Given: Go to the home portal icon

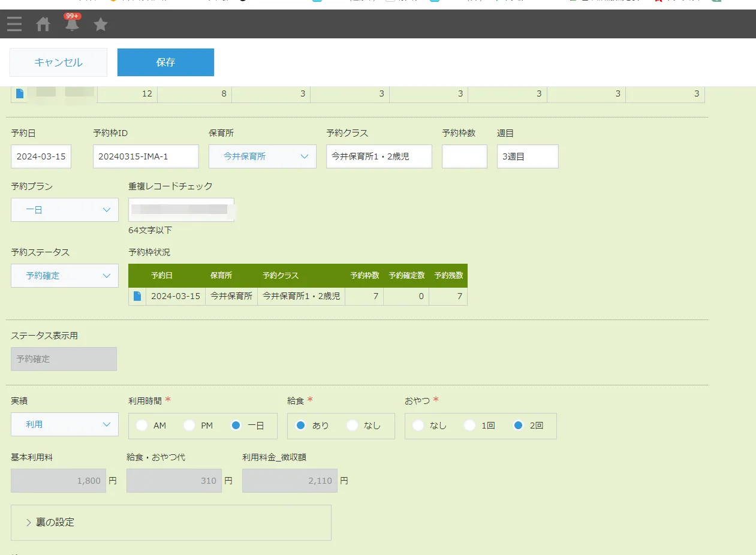Looking at the screenshot, I should click(x=43, y=25).
